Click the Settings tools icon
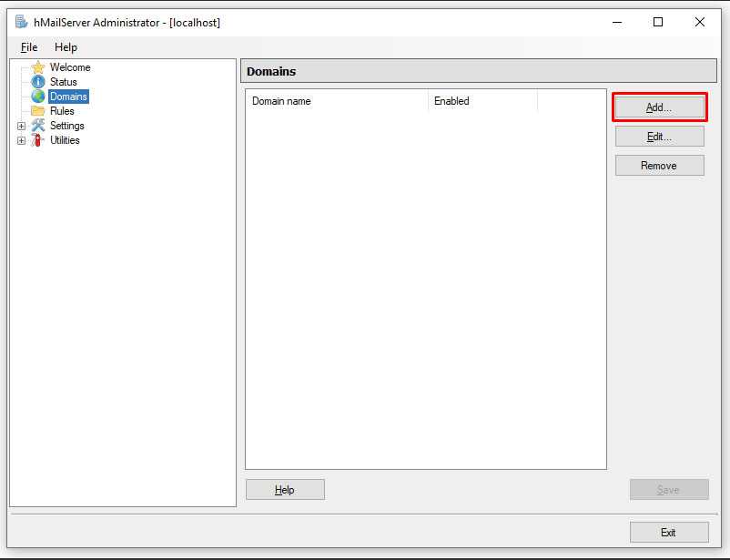This screenshot has height=560, width=730. pyautogui.click(x=38, y=126)
